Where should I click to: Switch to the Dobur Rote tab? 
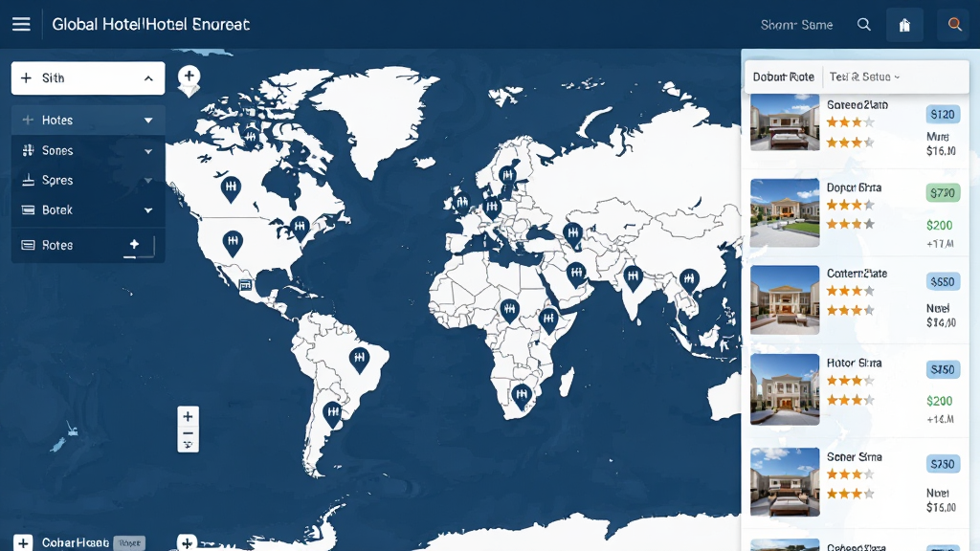coord(783,77)
